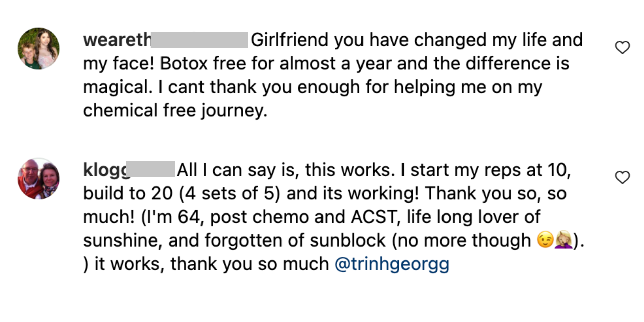Tap the heart beside the klogg comment
The image size is (644, 322).
coord(622,177)
